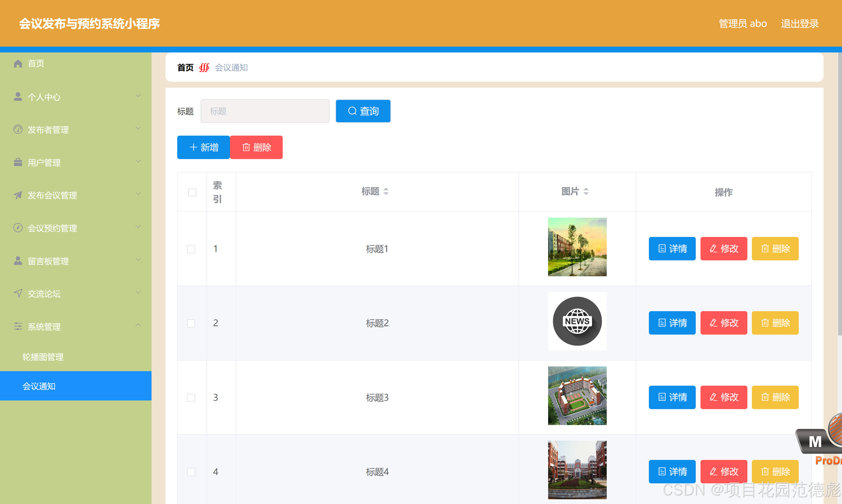Click the briefcase icon for 用户管理
The width and height of the screenshot is (842, 504).
[x=18, y=162]
